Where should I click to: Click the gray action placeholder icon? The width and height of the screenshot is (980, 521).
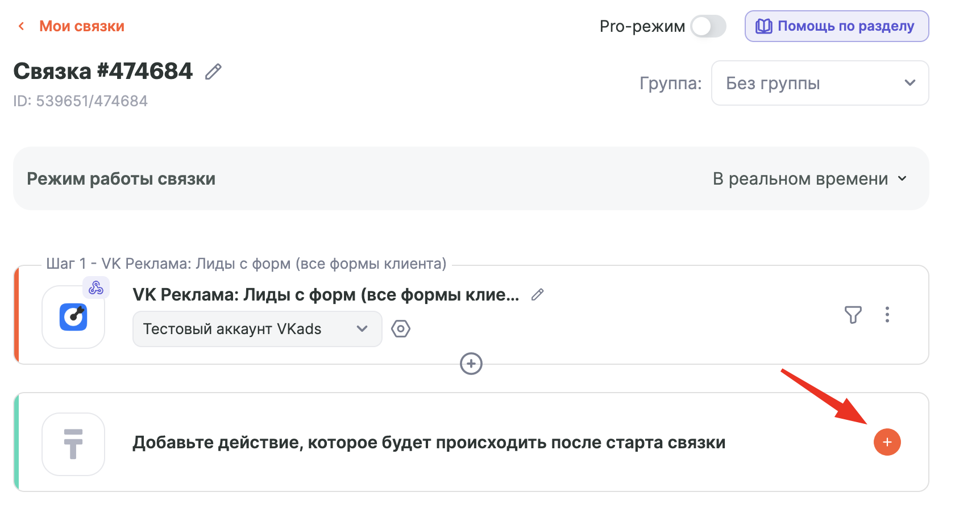coord(73,444)
